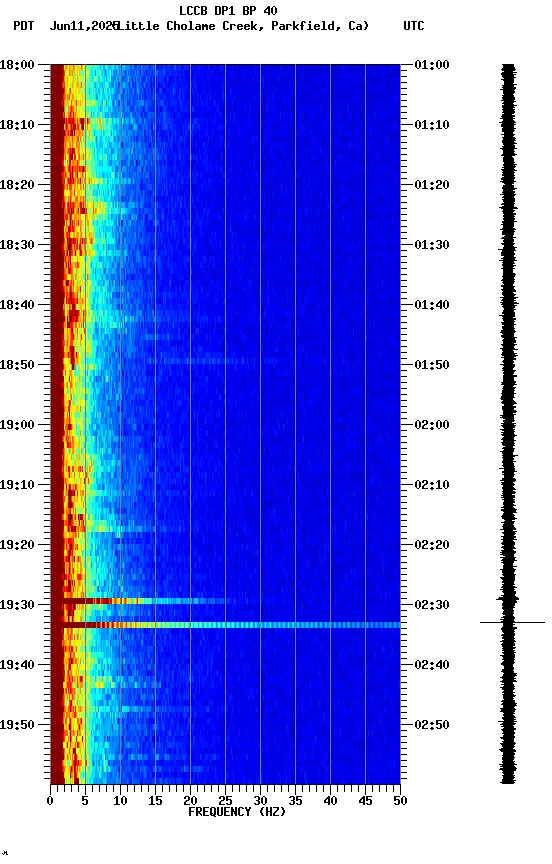Click the 19:30 PDT time label
The image size is (552, 864).
pos(17,606)
